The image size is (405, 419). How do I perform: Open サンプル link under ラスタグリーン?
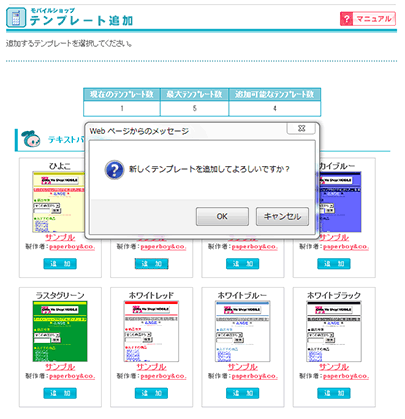[60, 367]
